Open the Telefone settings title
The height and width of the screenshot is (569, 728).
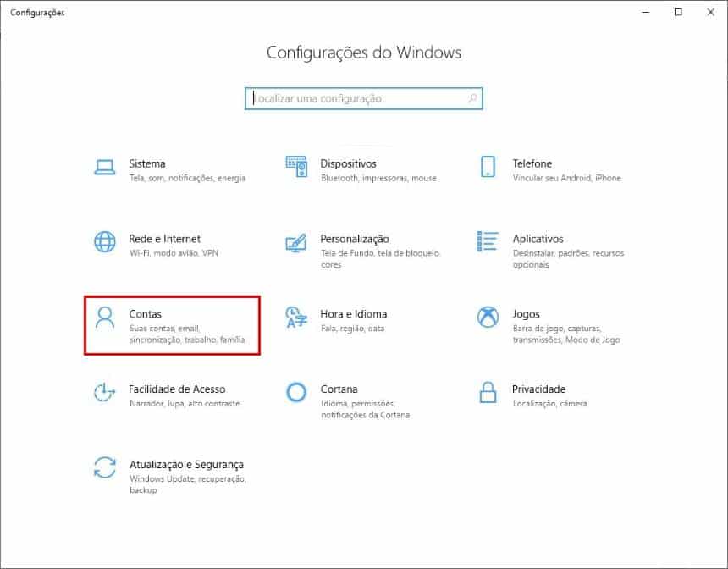point(532,163)
